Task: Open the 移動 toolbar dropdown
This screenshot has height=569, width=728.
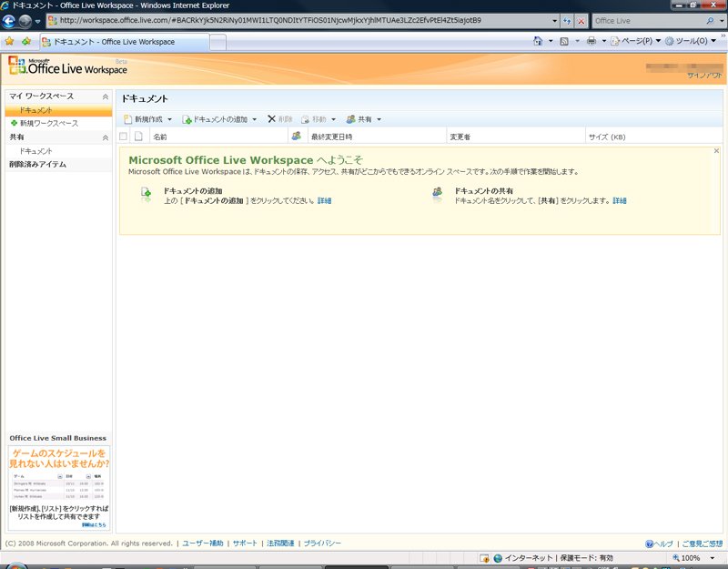Action: coord(318,119)
